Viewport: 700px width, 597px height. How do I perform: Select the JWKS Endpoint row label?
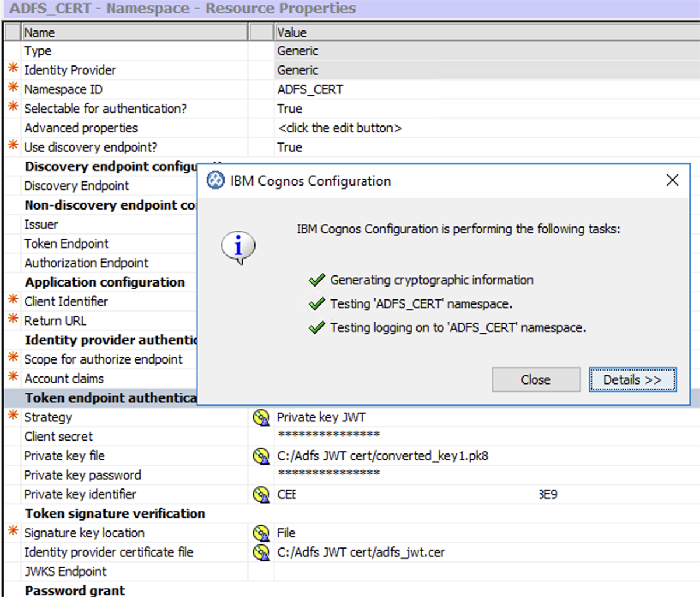(x=65, y=571)
